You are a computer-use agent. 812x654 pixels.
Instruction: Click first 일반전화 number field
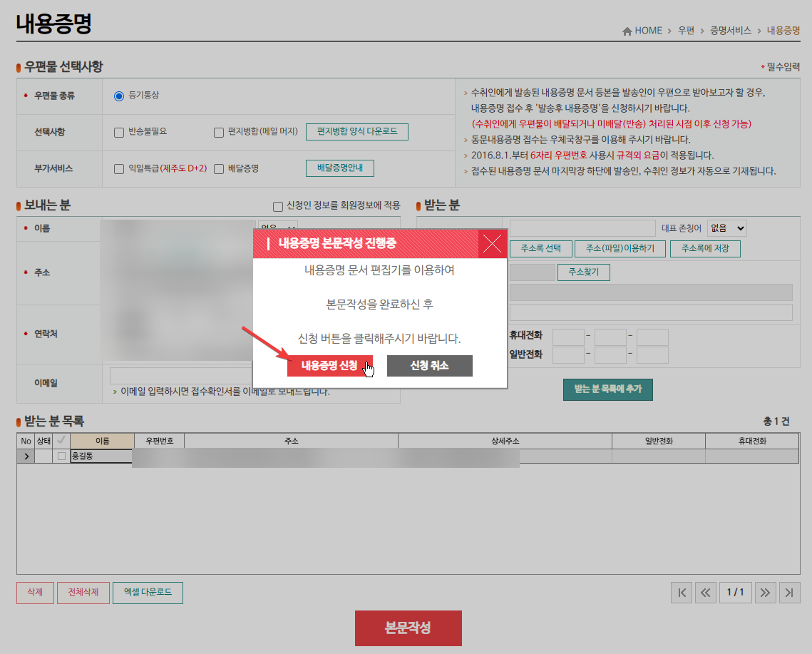568,355
